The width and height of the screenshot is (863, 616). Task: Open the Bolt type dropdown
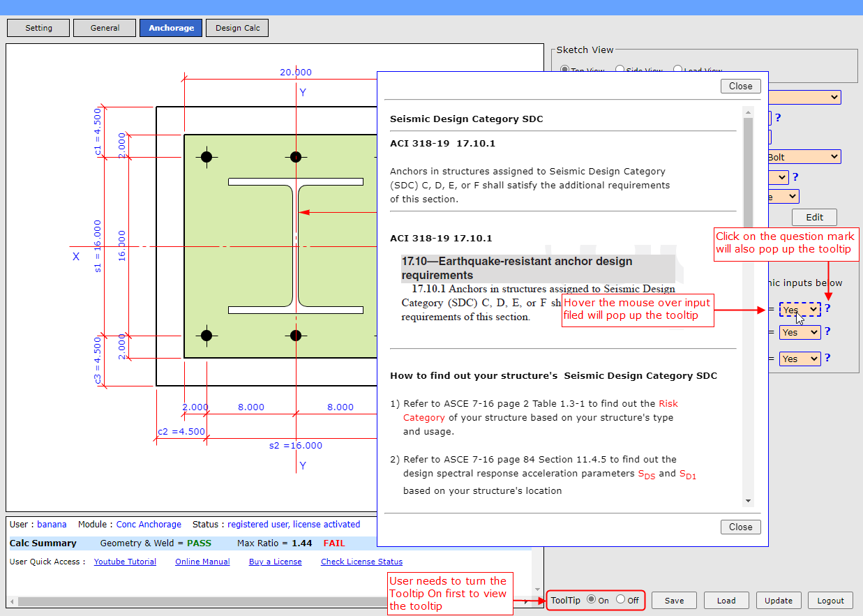pyautogui.click(x=803, y=157)
